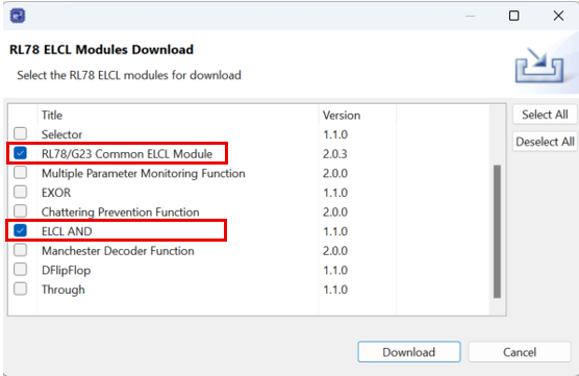Click version 2.0.3 of Common ELCL Module
The image size is (579, 376).
tap(335, 154)
